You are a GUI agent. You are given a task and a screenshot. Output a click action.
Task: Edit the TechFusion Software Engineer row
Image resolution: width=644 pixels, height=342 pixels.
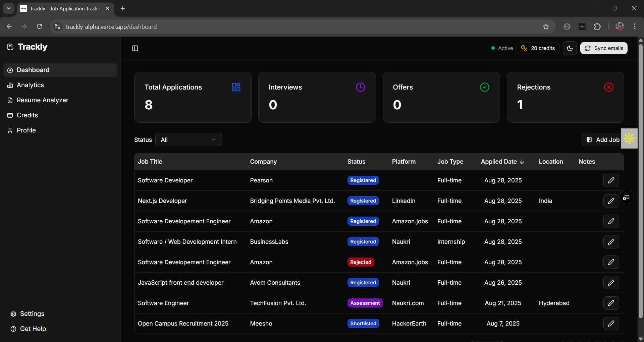tap(611, 303)
